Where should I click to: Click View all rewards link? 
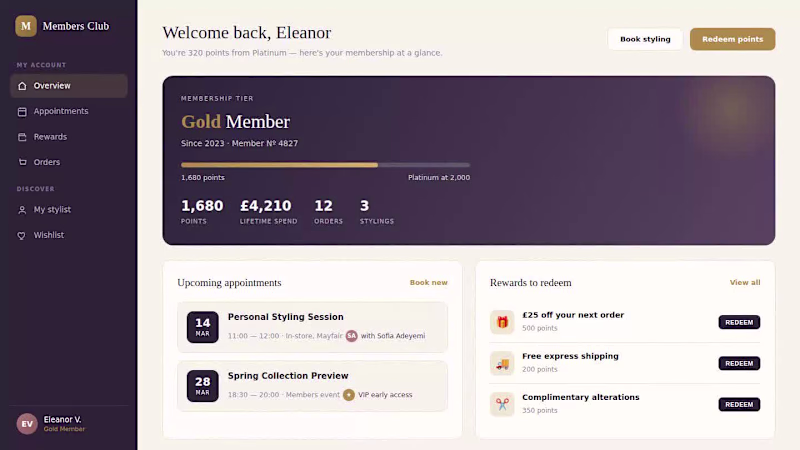coord(745,283)
